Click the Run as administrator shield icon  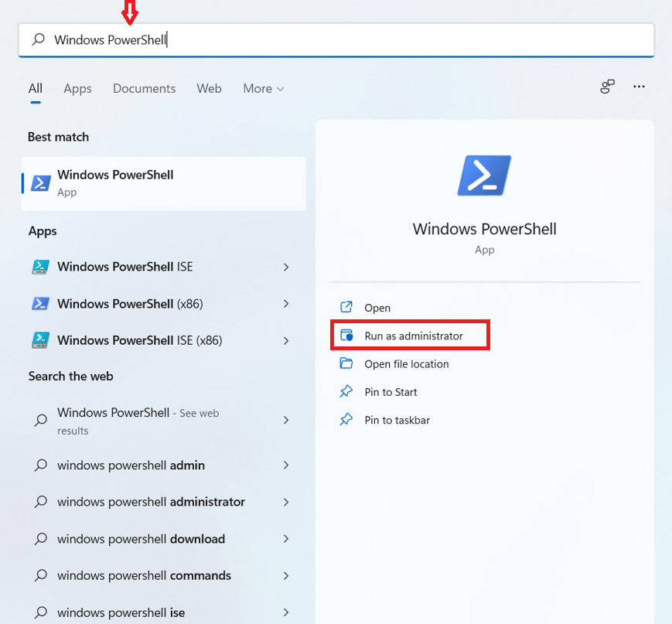point(346,335)
